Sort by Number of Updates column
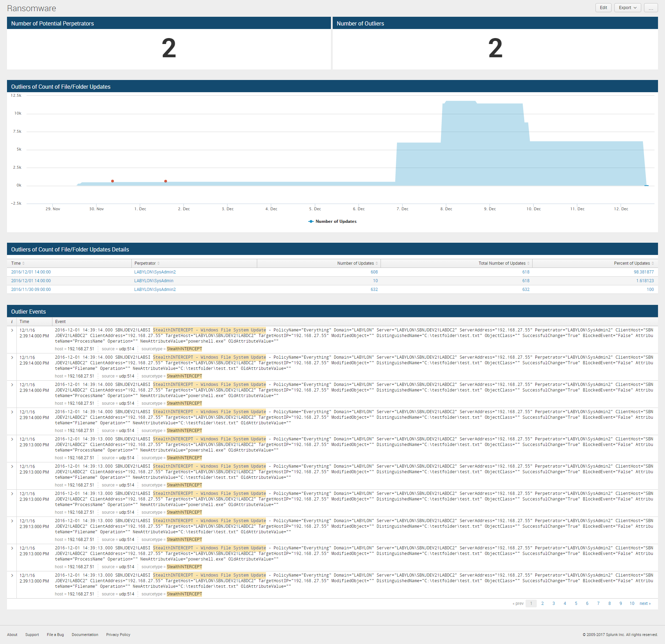665x644 pixels. point(357,263)
